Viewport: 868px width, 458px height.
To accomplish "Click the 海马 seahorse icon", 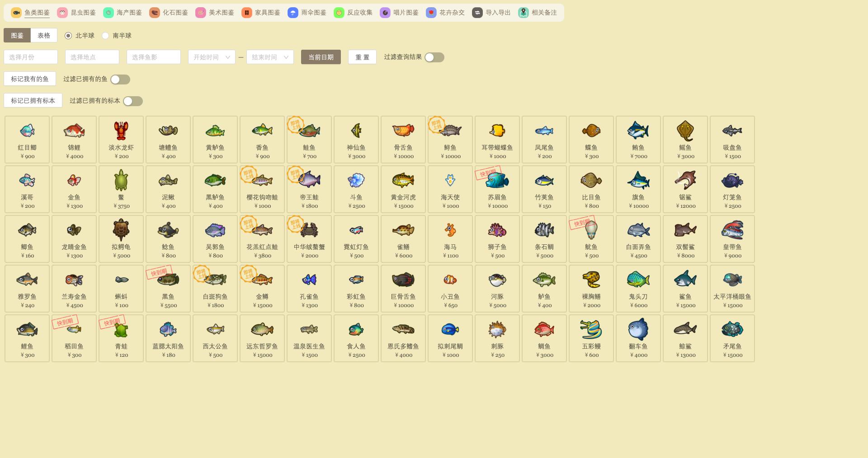I will pos(450,230).
